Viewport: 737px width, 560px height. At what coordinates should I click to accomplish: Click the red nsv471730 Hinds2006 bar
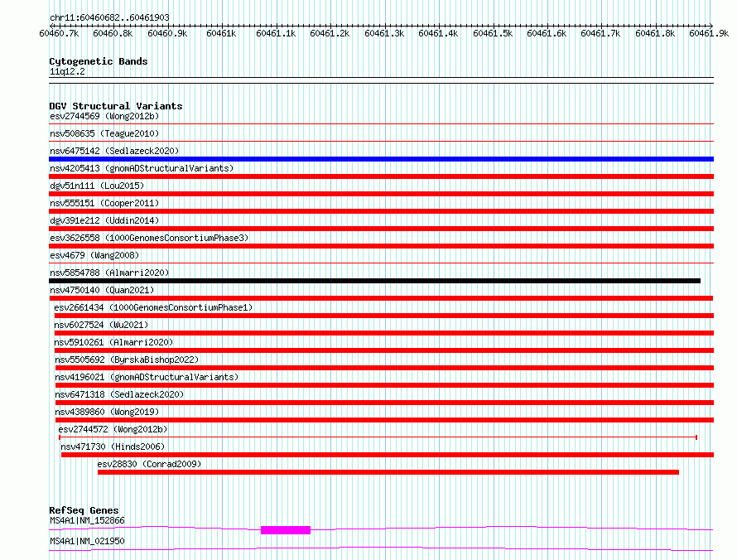click(388, 455)
